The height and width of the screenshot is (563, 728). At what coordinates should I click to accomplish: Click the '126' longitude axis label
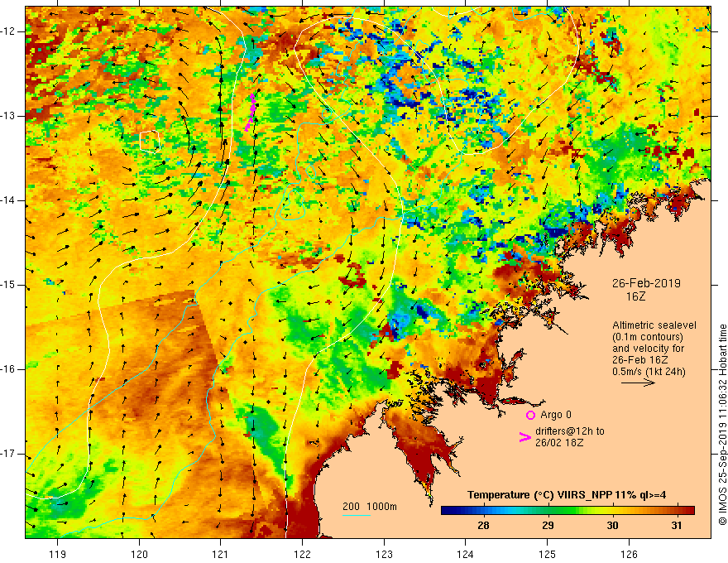(629, 554)
